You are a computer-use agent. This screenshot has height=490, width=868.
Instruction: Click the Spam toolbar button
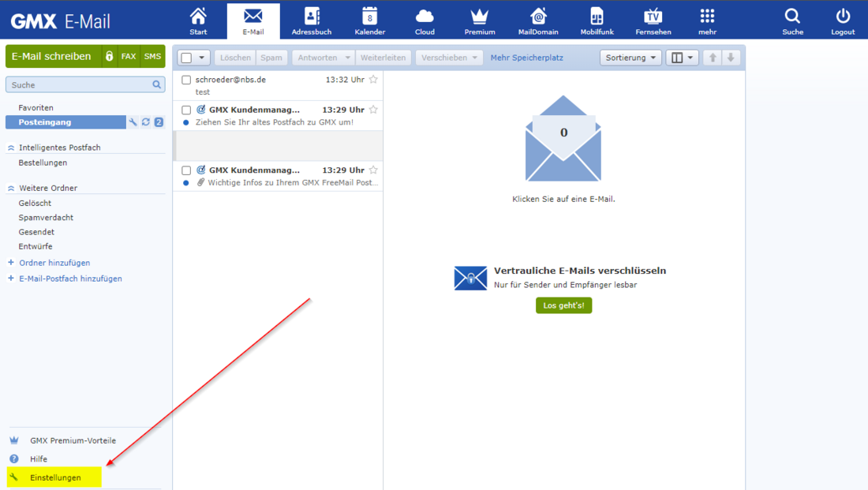point(271,58)
